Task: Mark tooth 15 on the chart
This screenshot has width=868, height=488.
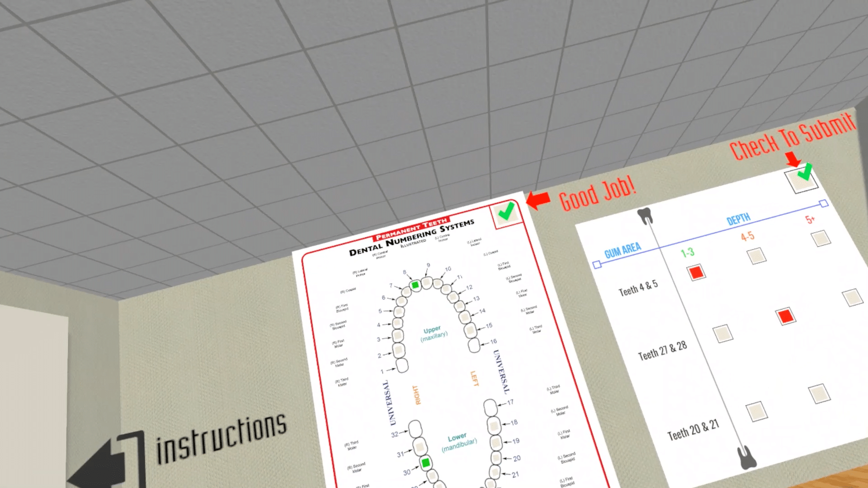Action: (470, 330)
